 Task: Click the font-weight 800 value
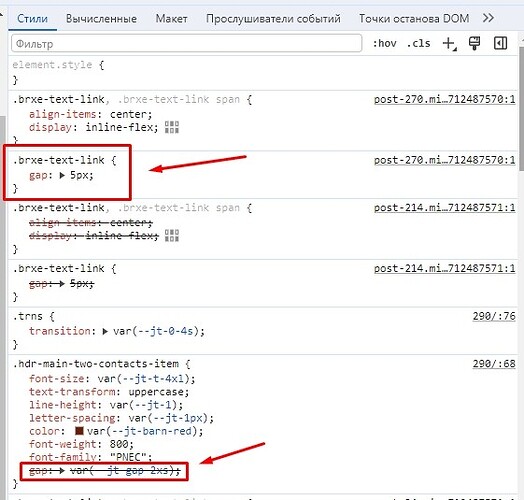click(x=120, y=444)
